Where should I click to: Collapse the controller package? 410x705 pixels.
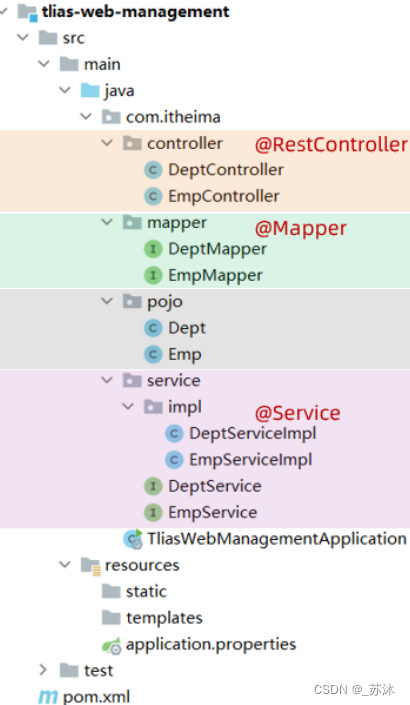(107, 143)
